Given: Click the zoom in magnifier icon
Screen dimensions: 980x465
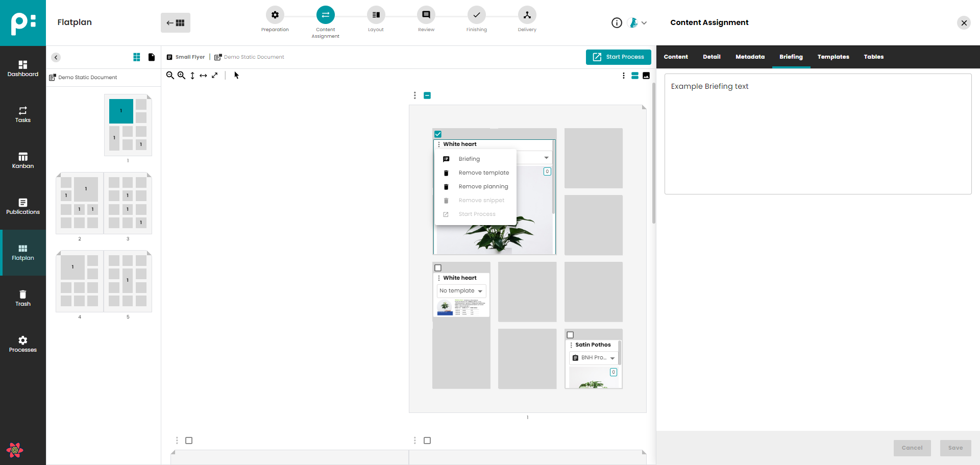Looking at the screenshot, I should 181,76.
